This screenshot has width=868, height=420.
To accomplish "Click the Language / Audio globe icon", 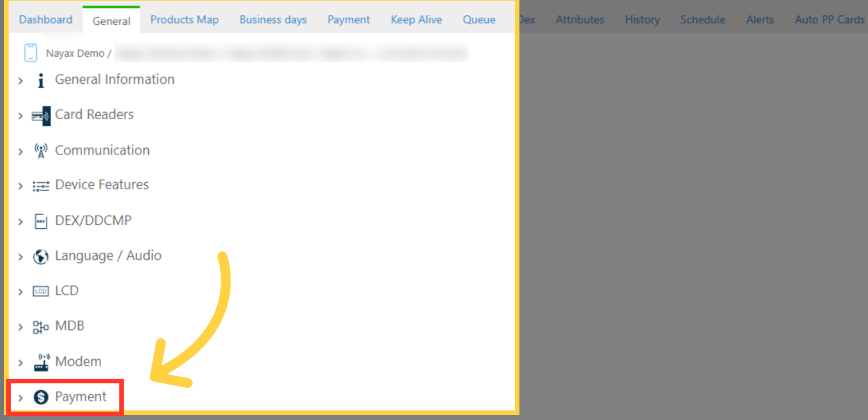I will [x=41, y=256].
